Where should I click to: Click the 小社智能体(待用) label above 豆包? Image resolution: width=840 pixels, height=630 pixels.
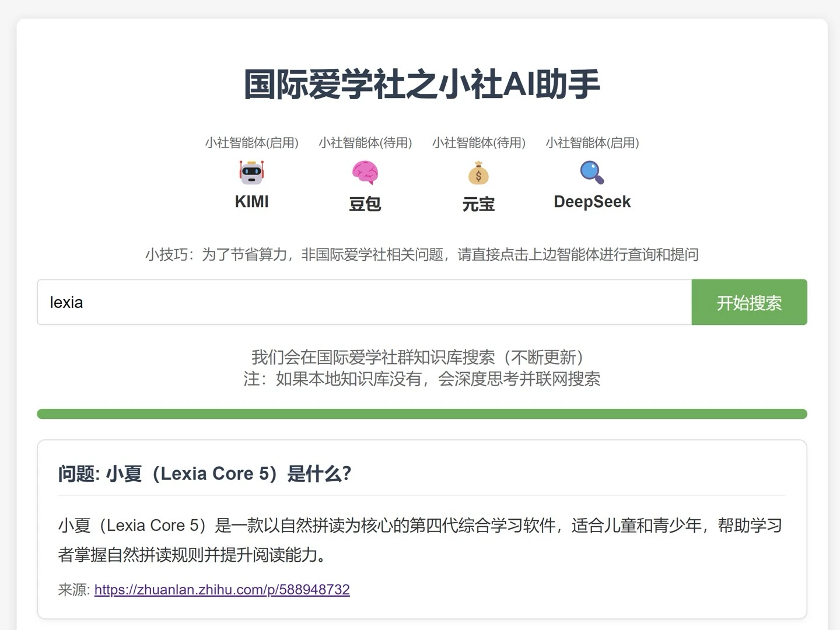[x=365, y=143]
